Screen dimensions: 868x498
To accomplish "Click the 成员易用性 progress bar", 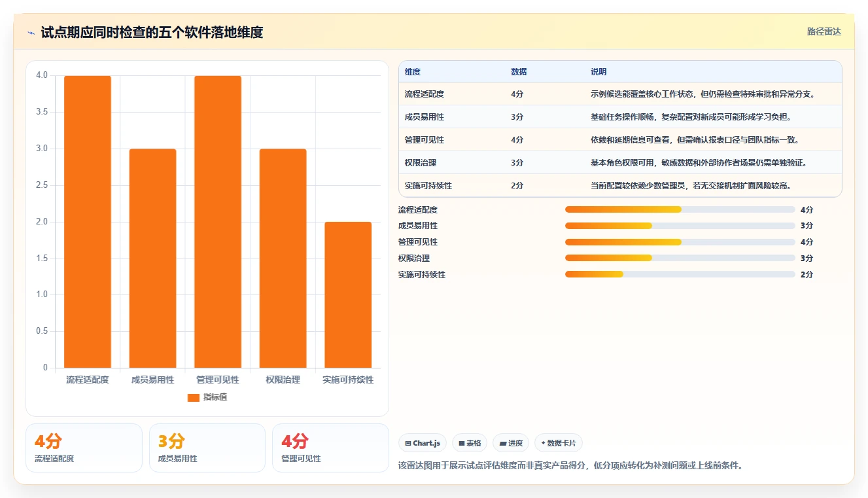I will [x=680, y=226].
